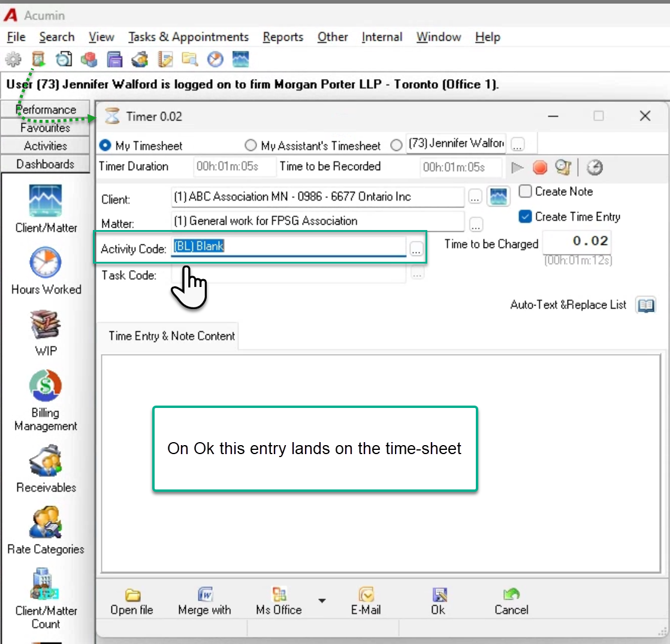Open WIP from the sidebar

click(x=46, y=332)
